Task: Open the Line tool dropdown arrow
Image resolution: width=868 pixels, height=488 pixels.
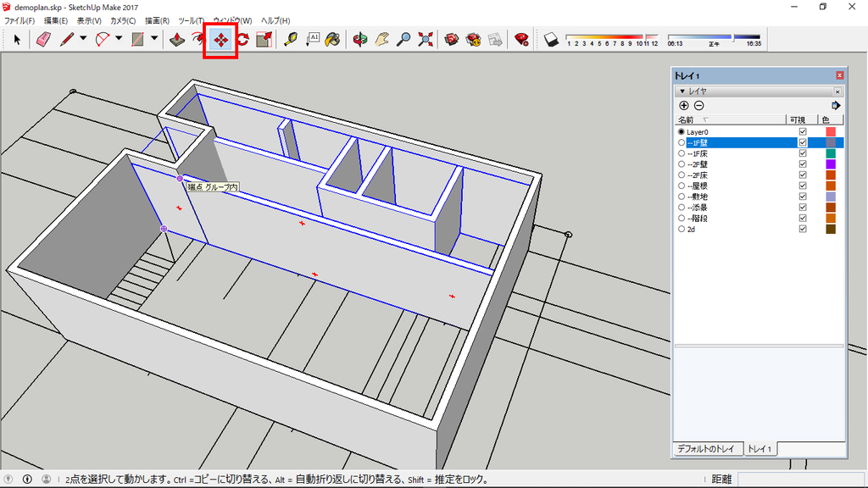Action: point(83,39)
